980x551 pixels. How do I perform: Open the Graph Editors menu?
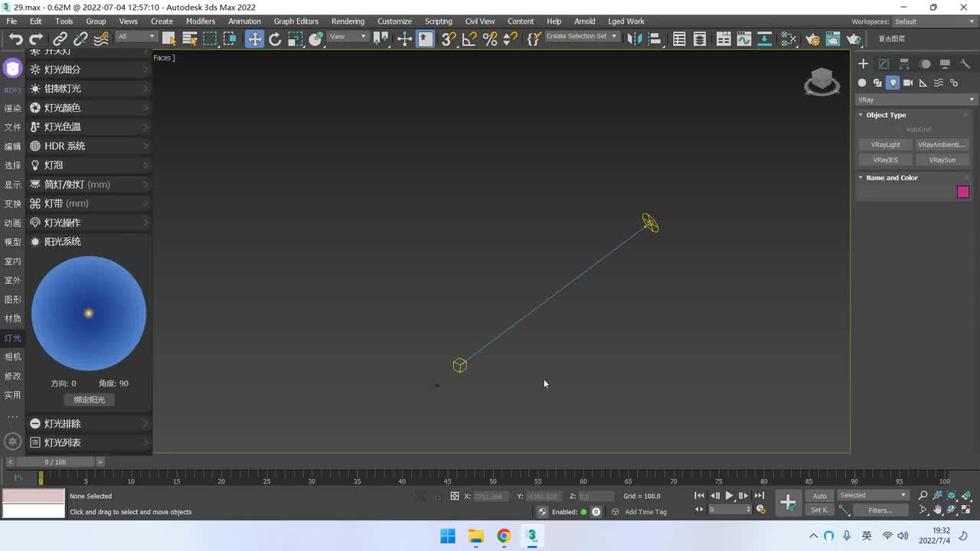[x=296, y=21]
